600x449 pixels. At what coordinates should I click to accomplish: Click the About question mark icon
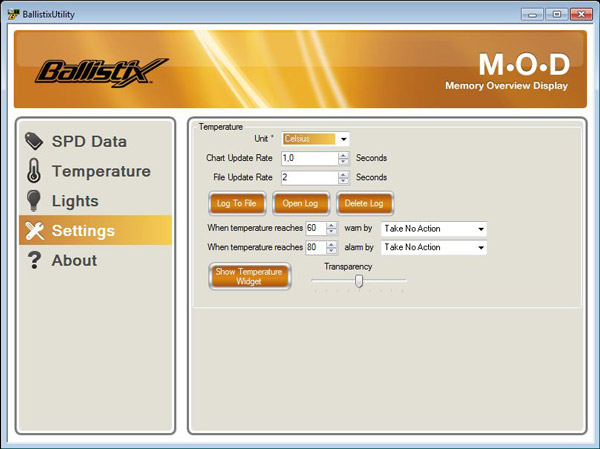tap(34, 260)
